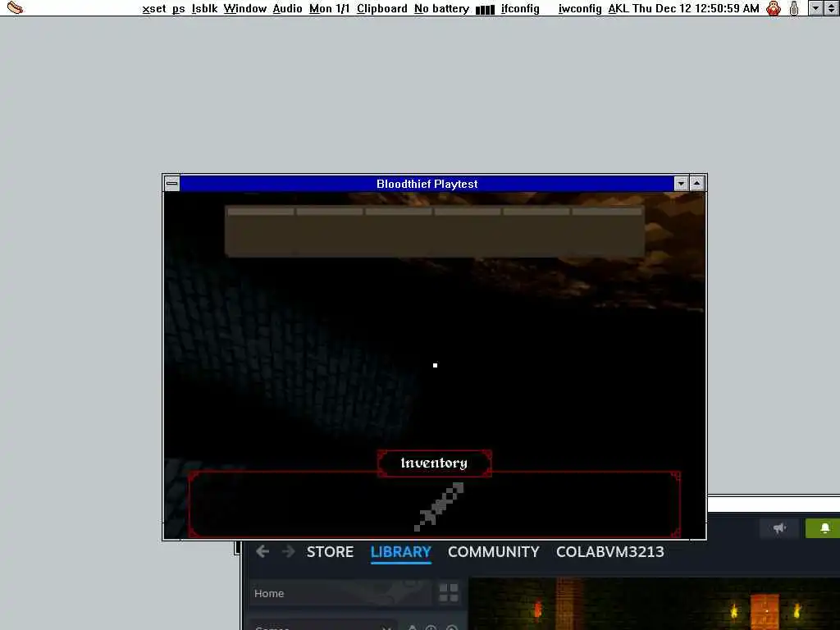The width and height of the screenshot is (840, 630).
Task: Click the AKL clock date text
Action: (x=683, y=8)
